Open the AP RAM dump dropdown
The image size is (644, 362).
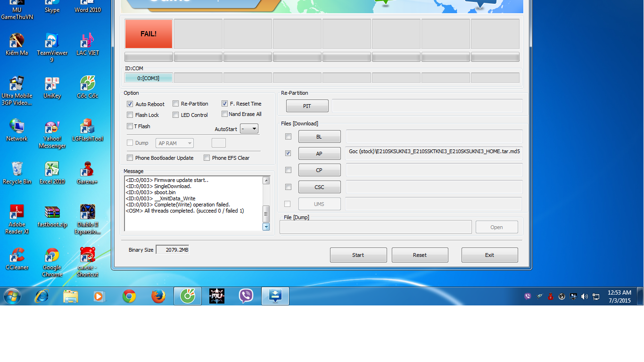point(174,143)
